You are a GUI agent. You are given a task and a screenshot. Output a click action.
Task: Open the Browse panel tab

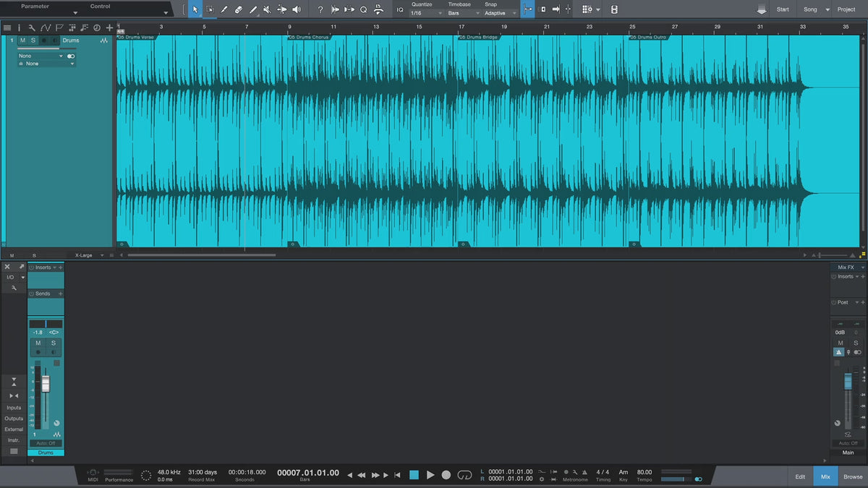point(853,476)
